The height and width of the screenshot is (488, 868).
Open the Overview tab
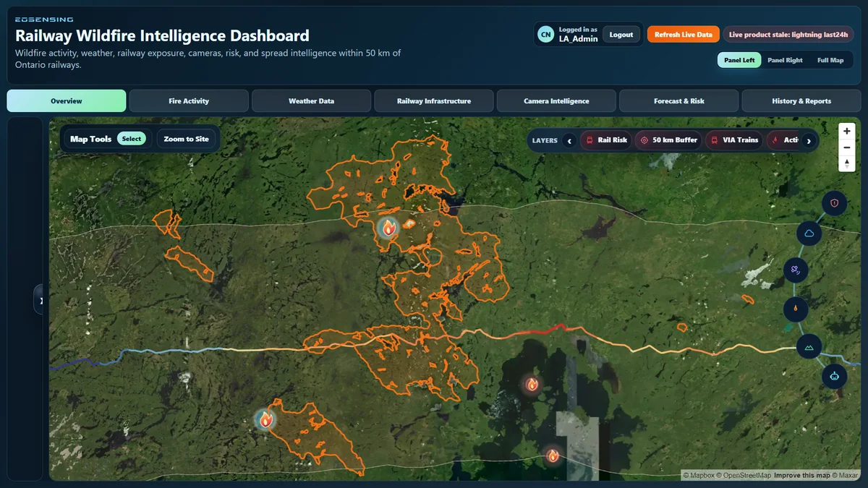coord(67,101)
